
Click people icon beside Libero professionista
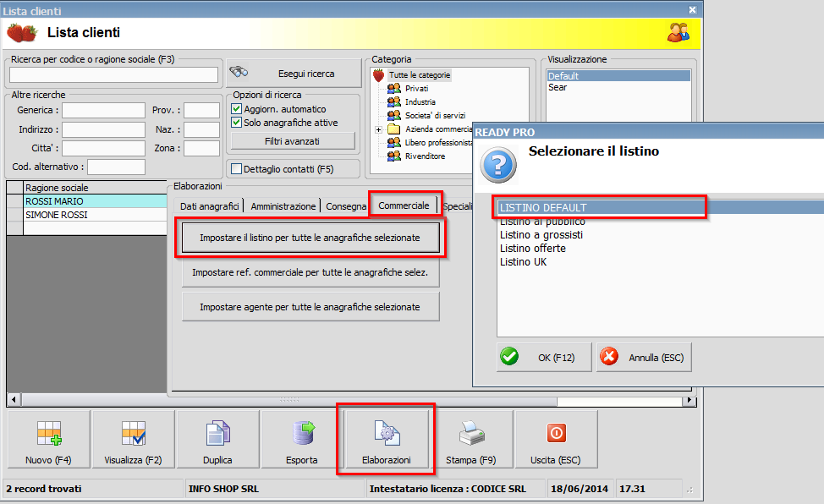click(393, 142)
